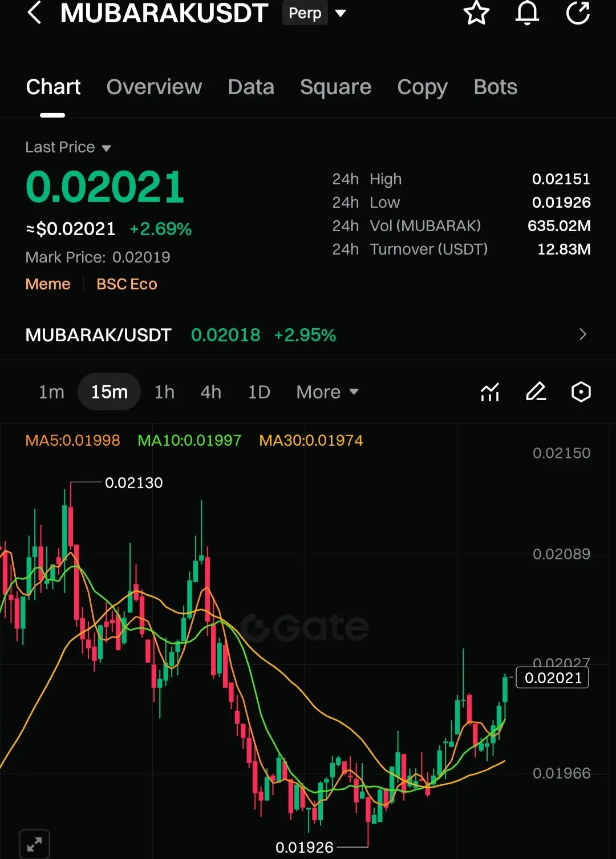
Task: Tap the Perp label badge
Action: tap(305, 13)
